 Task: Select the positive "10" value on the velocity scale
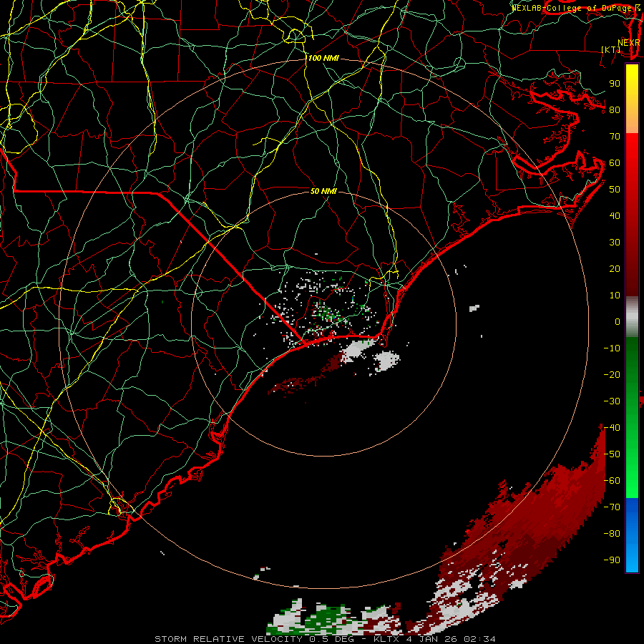coord(615,296)
